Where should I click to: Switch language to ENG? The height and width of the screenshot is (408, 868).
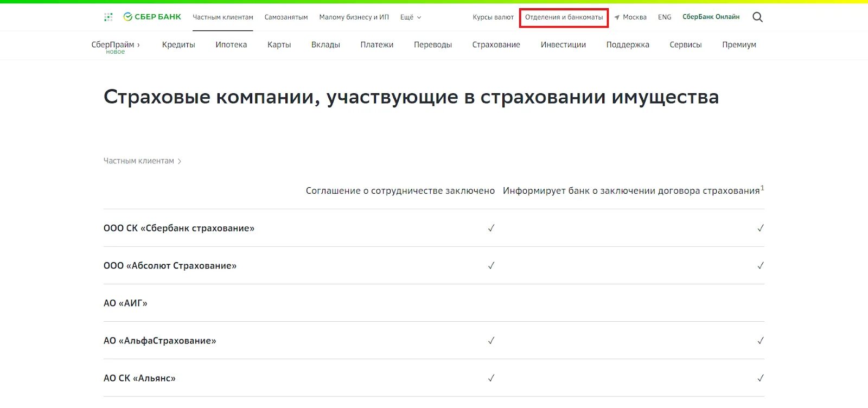pos(665,17)
